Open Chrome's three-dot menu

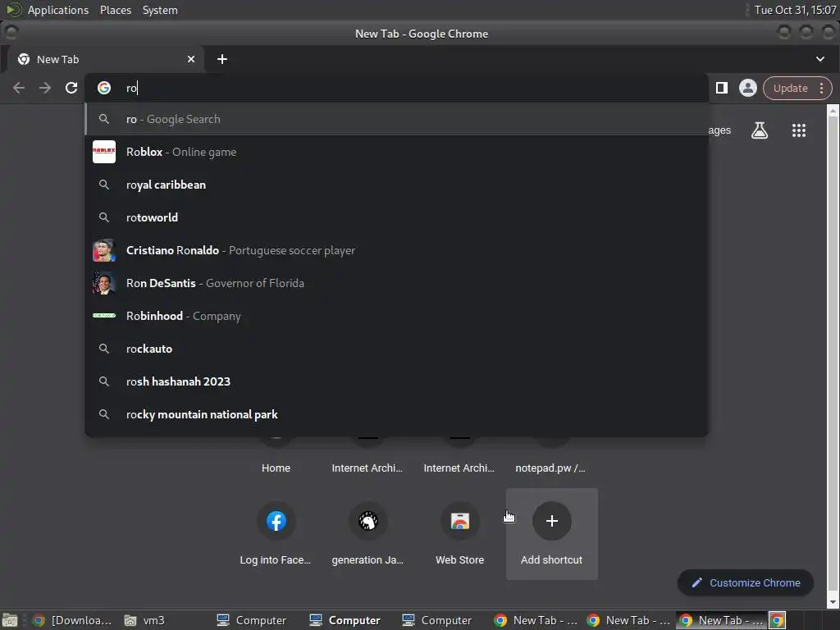pos(821,88)
